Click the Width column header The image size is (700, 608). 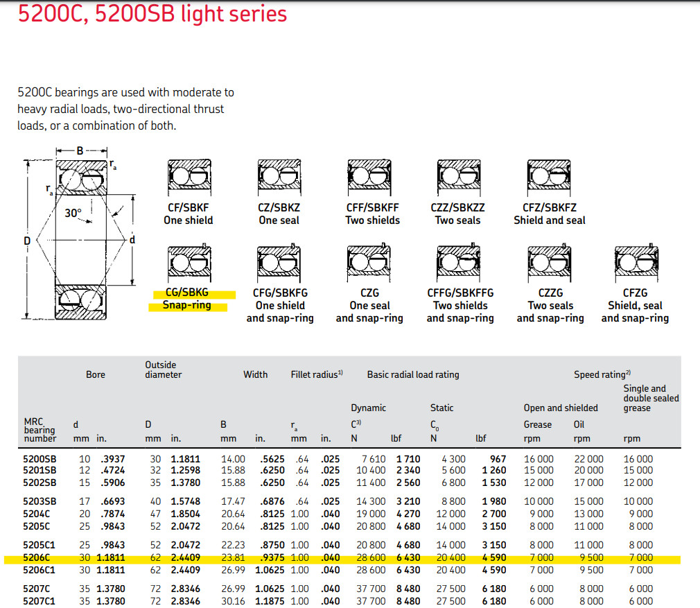(x=255, y=374)
